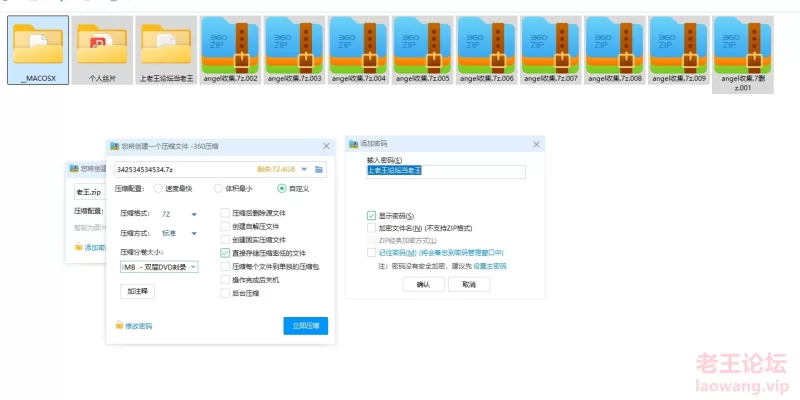Open save location dropdown arrow beside 72.4GB
The width and height of the screenshot is (800, 400).
pyautogui.click(x=305, y=169)
